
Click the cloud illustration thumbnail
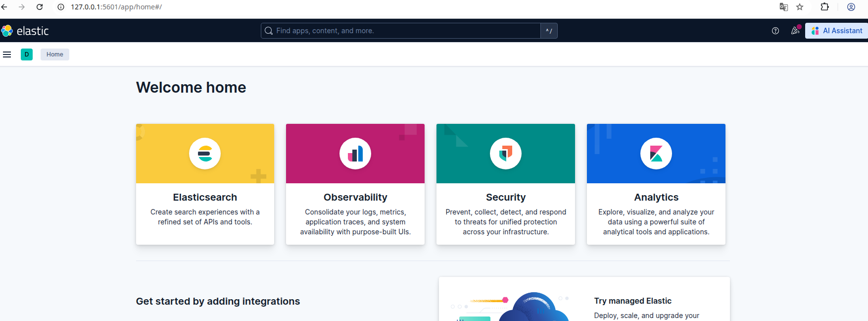510,307
